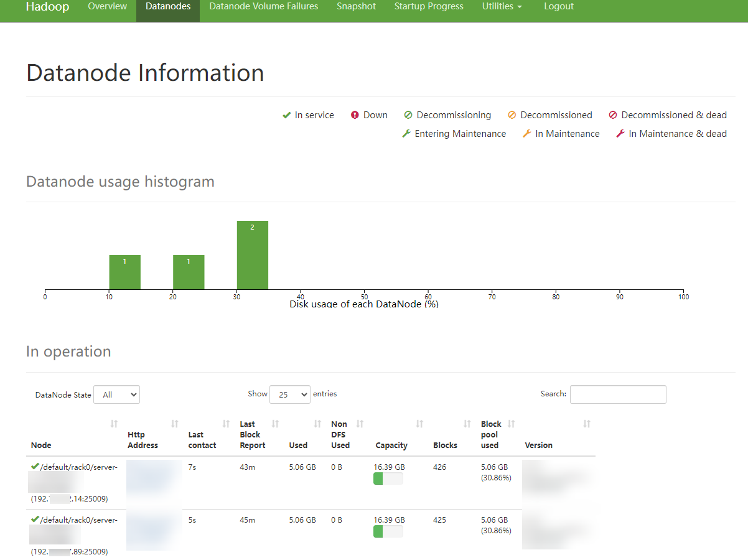Click capacity usage bar for 426-block node

[x=388, y=478]
